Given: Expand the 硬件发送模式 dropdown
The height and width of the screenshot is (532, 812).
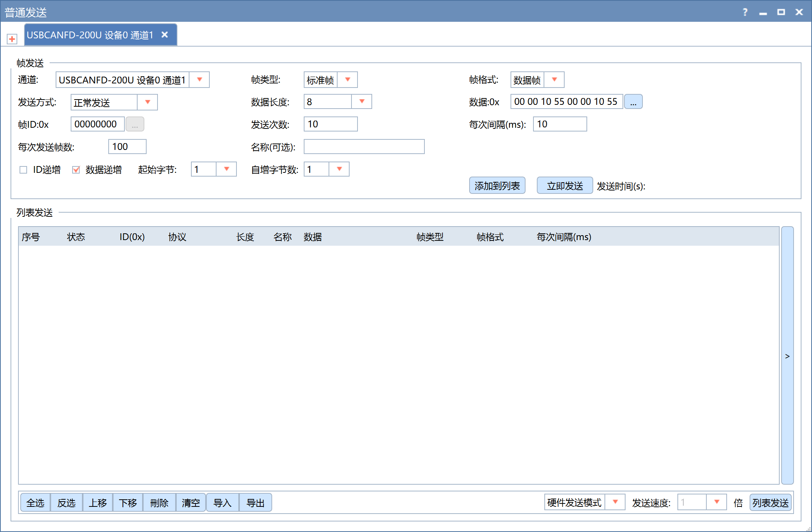Looking at the screenshot, I should (x=615, y=502).
